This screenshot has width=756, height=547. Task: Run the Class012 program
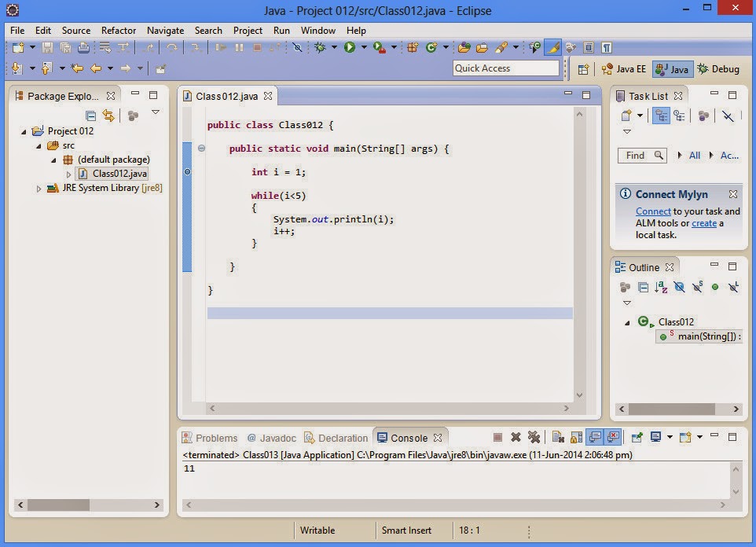(351, 46)
